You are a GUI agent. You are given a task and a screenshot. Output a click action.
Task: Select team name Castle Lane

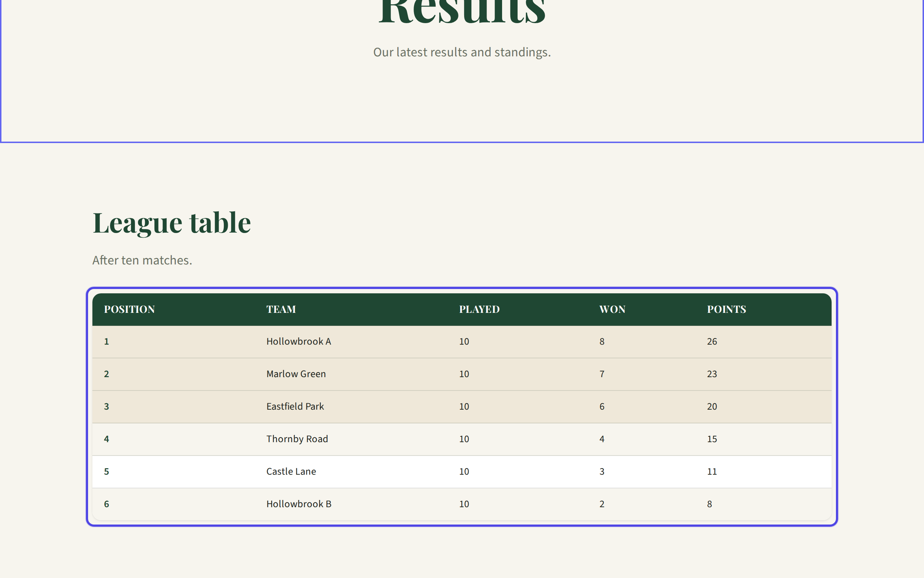(291, 471)
